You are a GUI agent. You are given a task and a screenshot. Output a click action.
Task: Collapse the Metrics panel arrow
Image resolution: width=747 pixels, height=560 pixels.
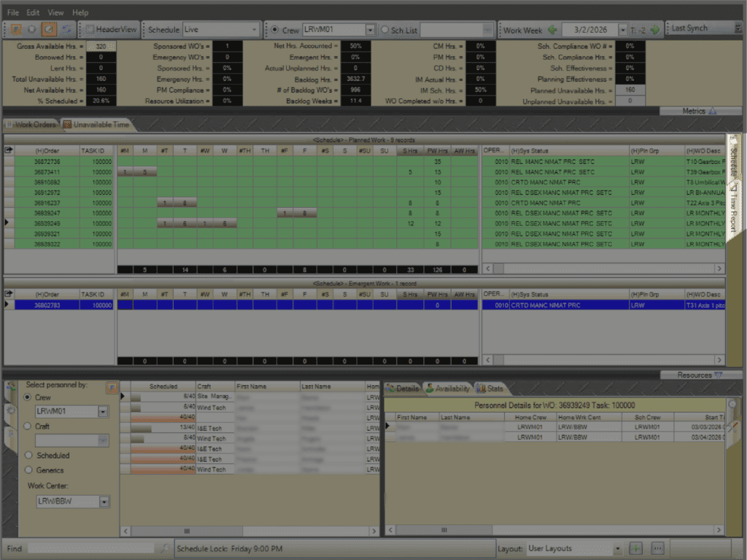(x=713, y=112)
